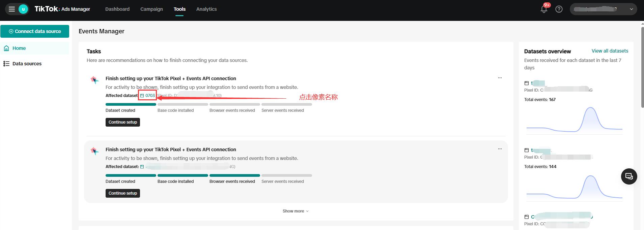644x230 pixels.
Task: Click the page vertical scrollbar
Action: (643, 67)
